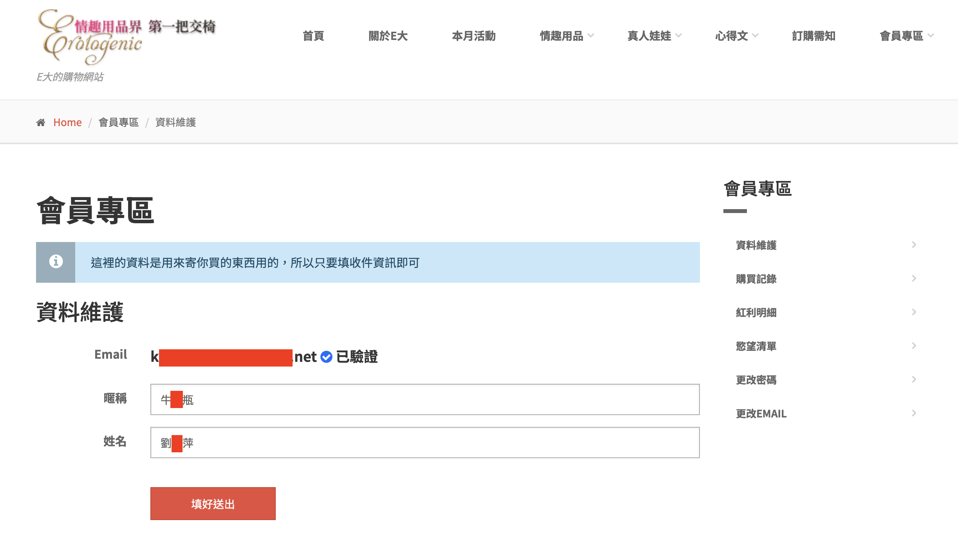
Task: Click the arrow icon beside 紅利明細
Action: tap(914, 312)
